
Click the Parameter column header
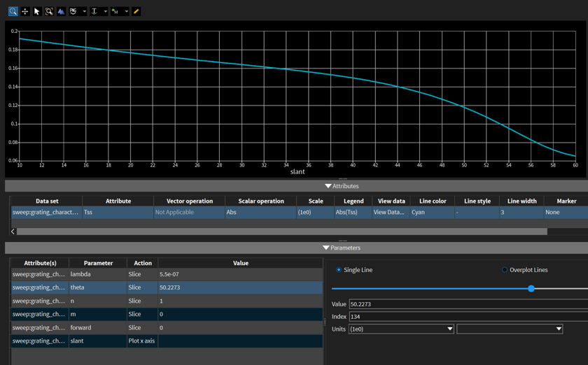click(x=98, y=263)
